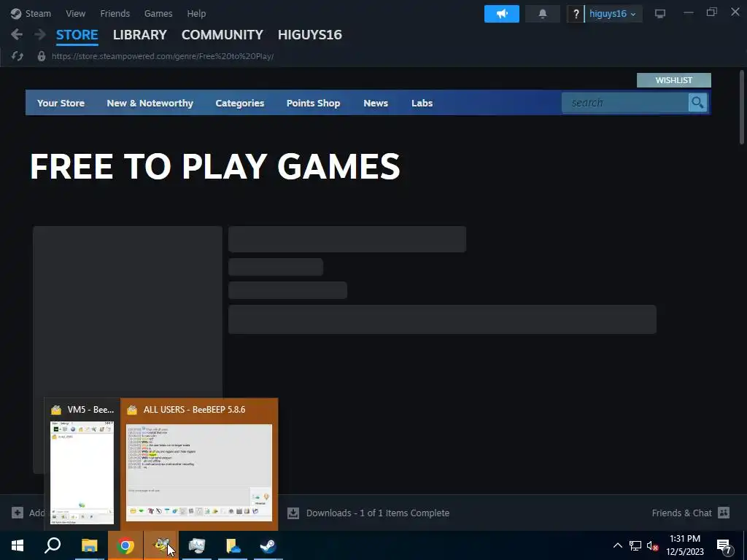Click the announcements megaphone button
Screen dimensions: 747x560
point(502,14)
